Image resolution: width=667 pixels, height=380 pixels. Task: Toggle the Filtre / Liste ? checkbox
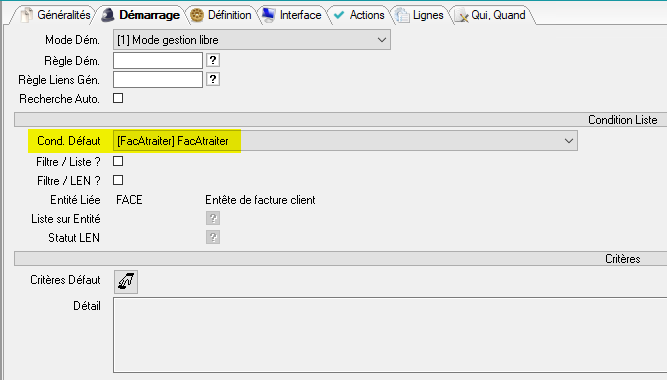tap(118, 161)
